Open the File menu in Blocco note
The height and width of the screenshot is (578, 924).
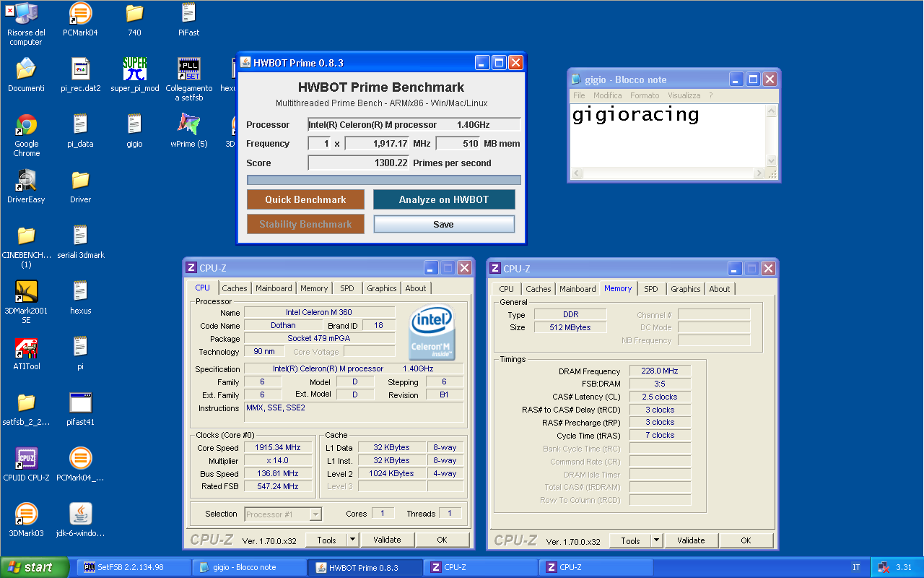click(x=579, y=95)
